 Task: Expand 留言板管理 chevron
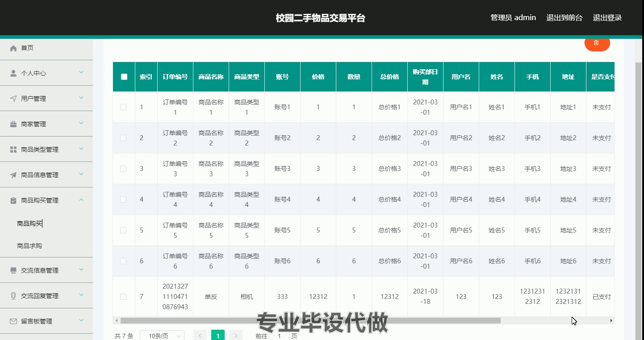pos(81,320)
